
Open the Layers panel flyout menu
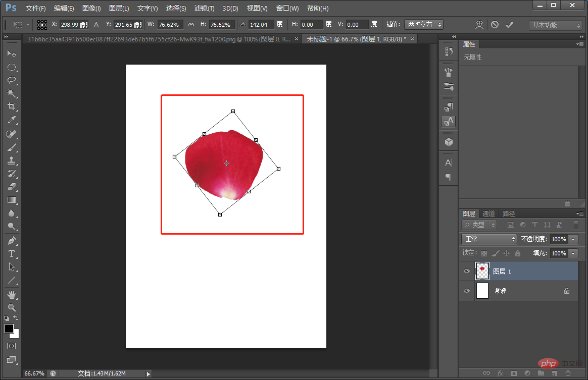(580, 213)
